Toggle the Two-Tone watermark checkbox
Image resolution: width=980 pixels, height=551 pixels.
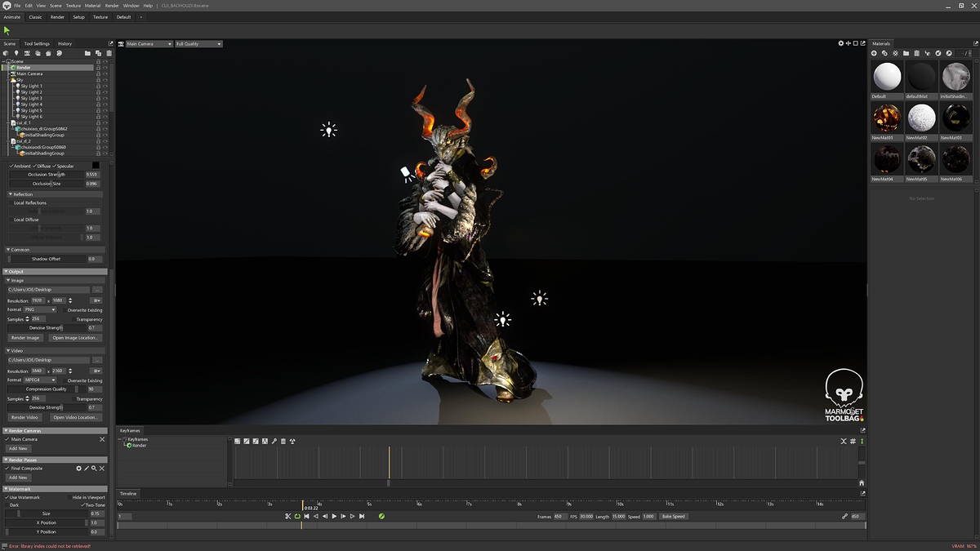82,504
